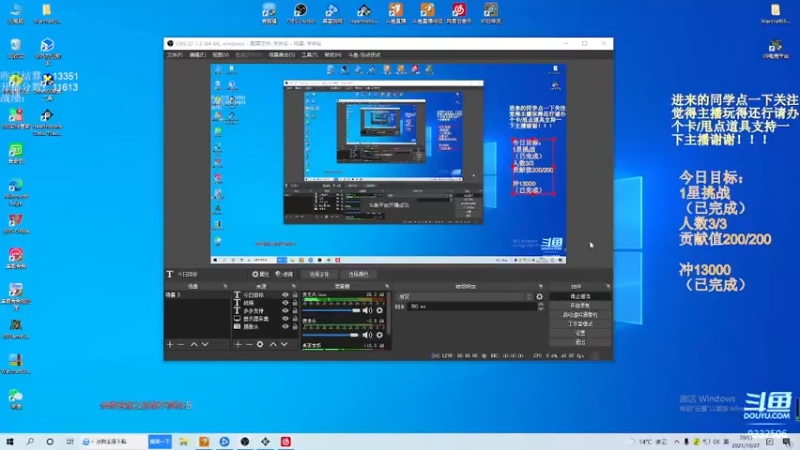Open properties (属性) in source toolbar
This screenshot has height=450, width=800.
point(260,274)
